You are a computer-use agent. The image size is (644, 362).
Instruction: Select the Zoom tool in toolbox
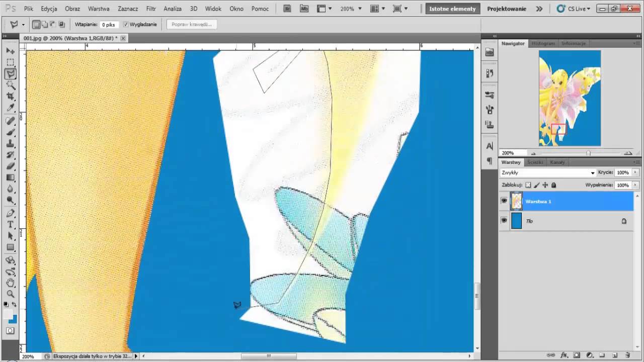pyautogui.click(x=11, y=294)
